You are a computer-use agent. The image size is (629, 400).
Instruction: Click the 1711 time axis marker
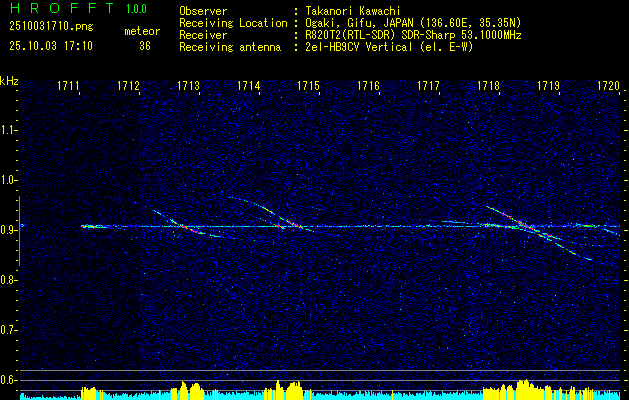tap(69, 87)
